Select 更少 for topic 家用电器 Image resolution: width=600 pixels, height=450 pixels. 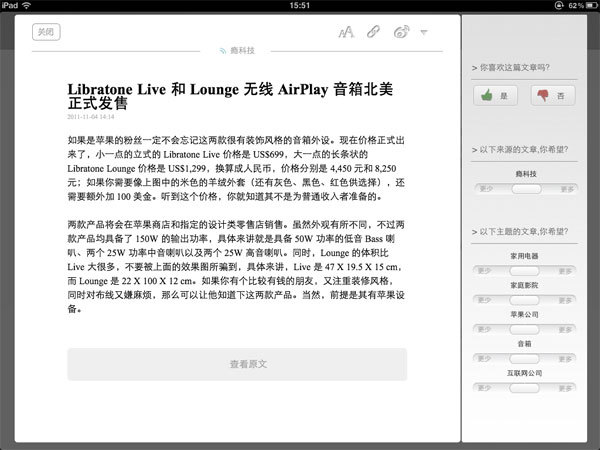pos(484,271)
